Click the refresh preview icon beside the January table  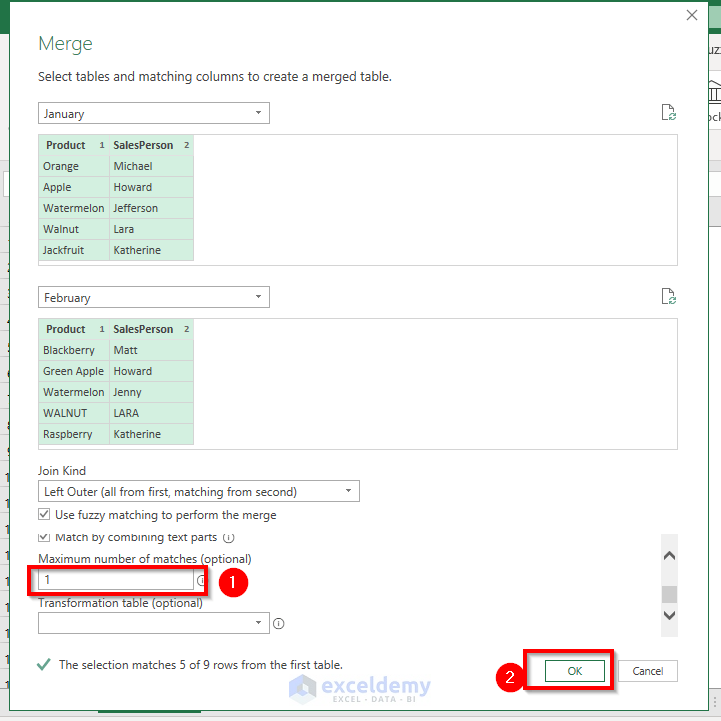click(669, 112)
